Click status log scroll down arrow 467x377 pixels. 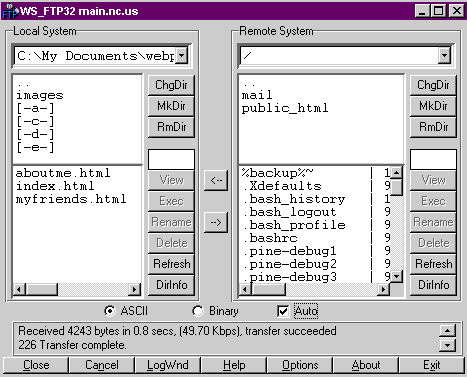click(447, 345)
